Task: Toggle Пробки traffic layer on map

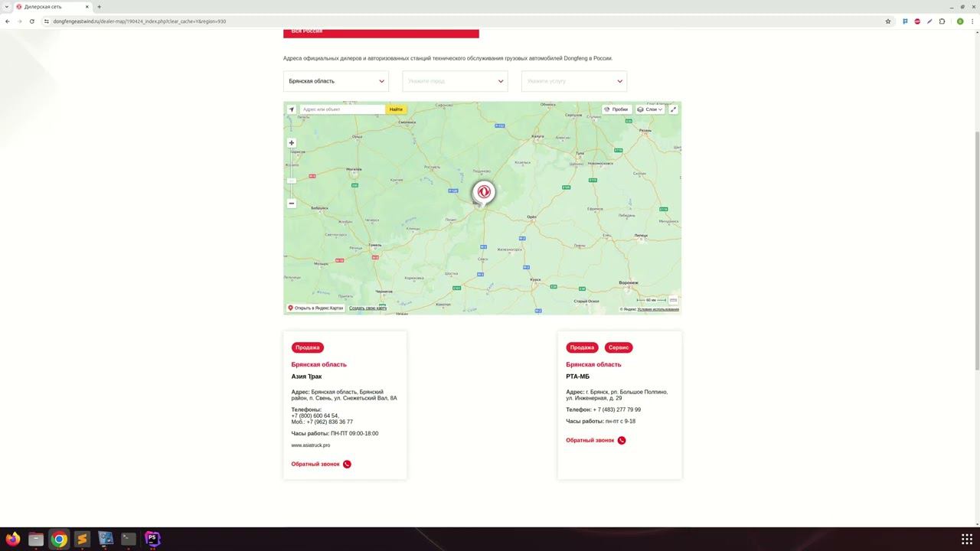Action: coord(616,109)
